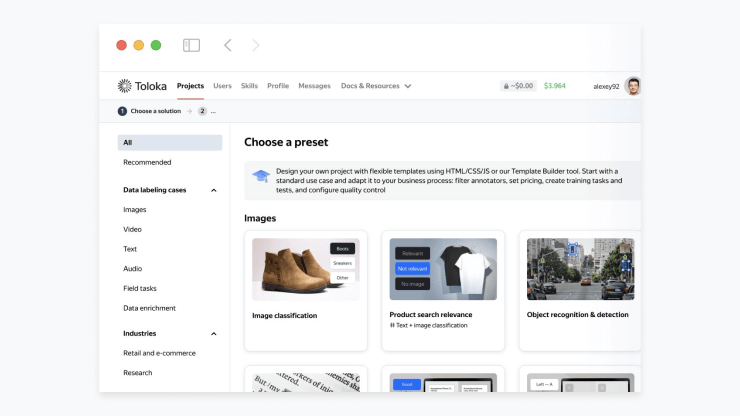Go to the Profile tab
Screen dimensions: 740x416
[278, 86]
